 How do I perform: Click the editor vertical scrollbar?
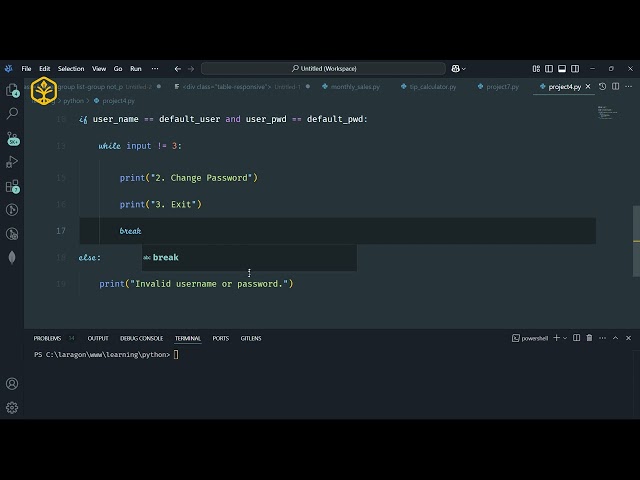636,242
